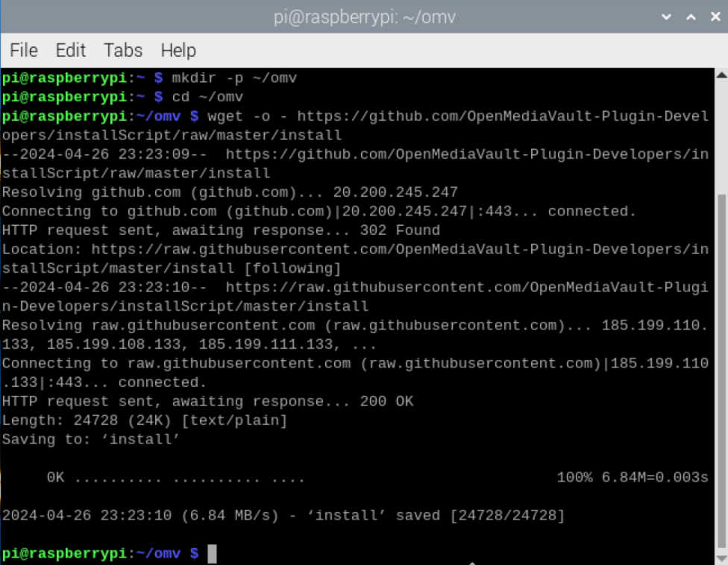
Task: Click the 'saved [24728/24728]' text
Action: click(480, 515)
